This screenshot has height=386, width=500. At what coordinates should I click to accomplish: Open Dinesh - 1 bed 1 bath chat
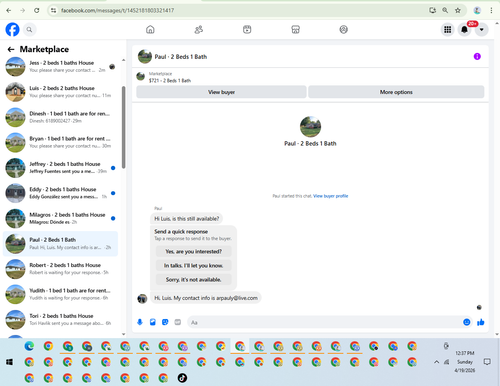(60, 117)
